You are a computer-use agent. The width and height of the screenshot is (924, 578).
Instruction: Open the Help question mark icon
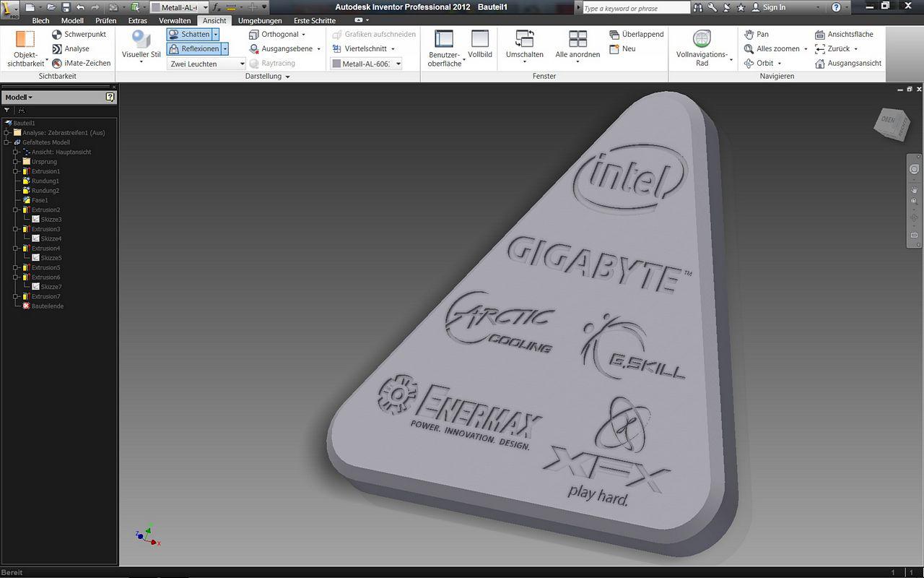(x=836, y=7)
